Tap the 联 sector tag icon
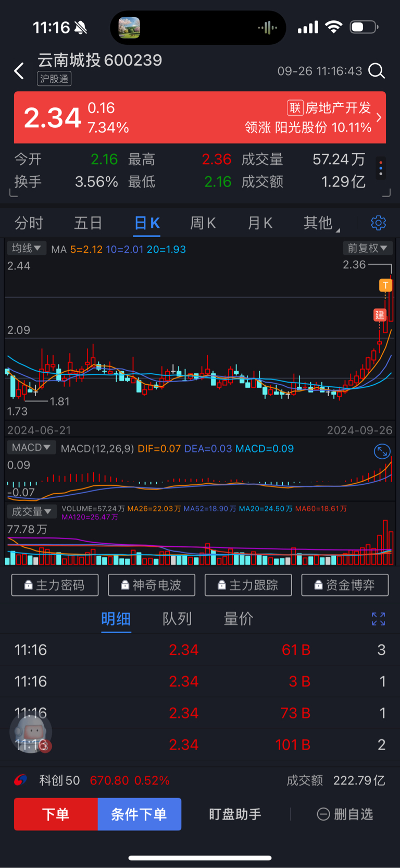 pos(295,108)
